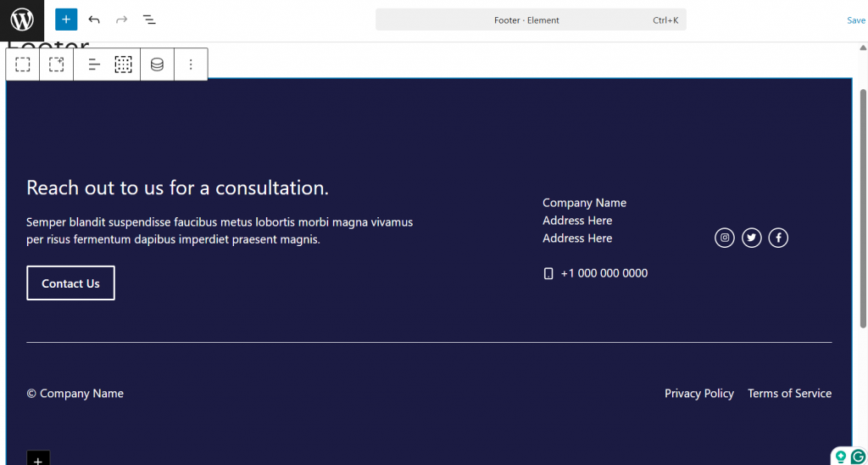Screen dimensions: 868x465
Task: Click the green lightbulb suggestion icon
Action: click(841, 457)
